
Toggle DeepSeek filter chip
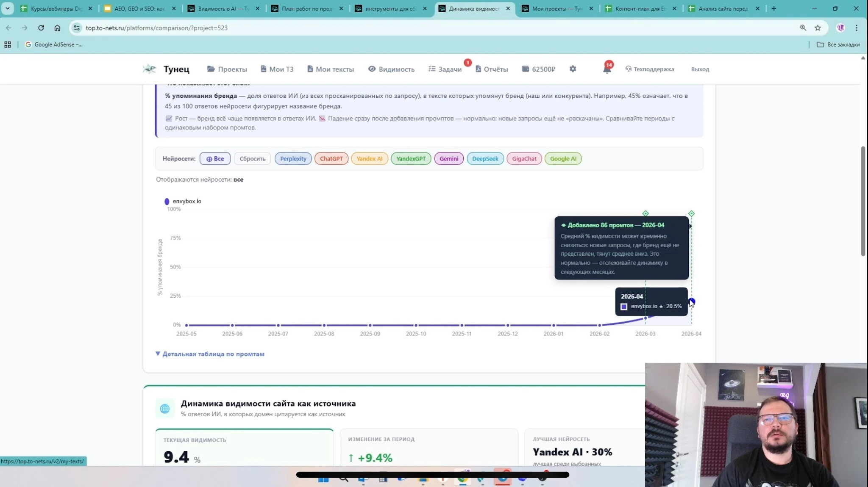[x=485, y=159]
